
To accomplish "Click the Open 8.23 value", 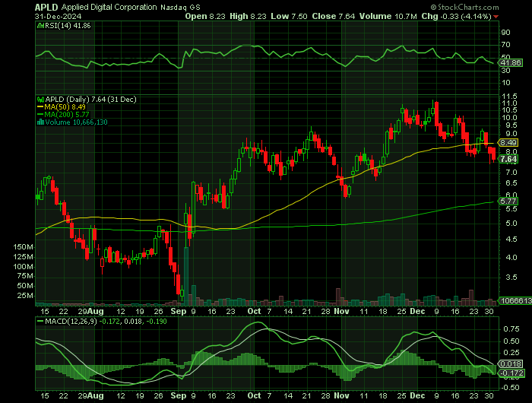I will point(205,16).
